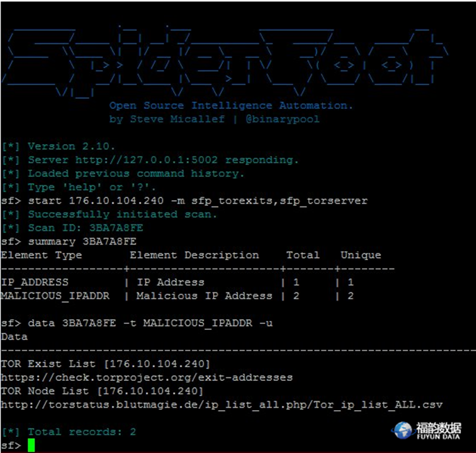Click the 'summary 3BA7A8FE' command line

click(82, 242)
